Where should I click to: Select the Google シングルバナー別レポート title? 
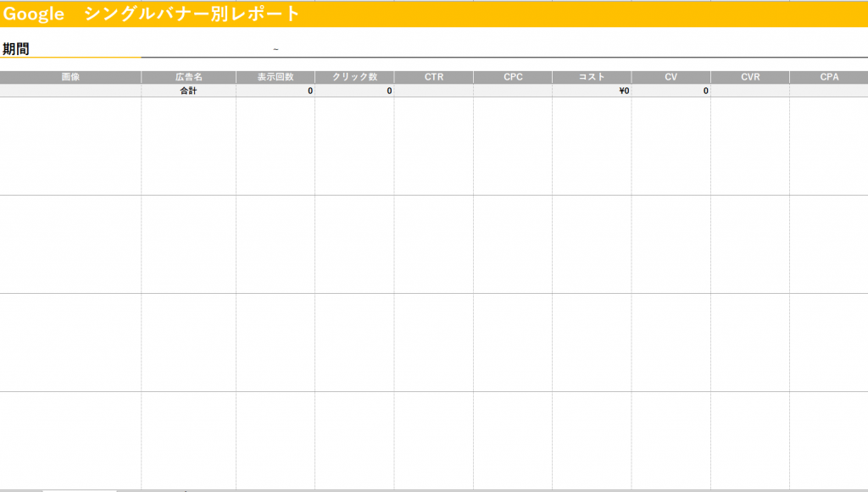click(x=151, y=14)
